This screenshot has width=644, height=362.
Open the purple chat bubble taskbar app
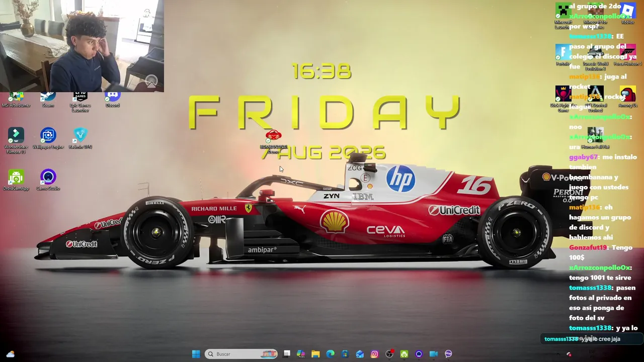pos(448,354)
